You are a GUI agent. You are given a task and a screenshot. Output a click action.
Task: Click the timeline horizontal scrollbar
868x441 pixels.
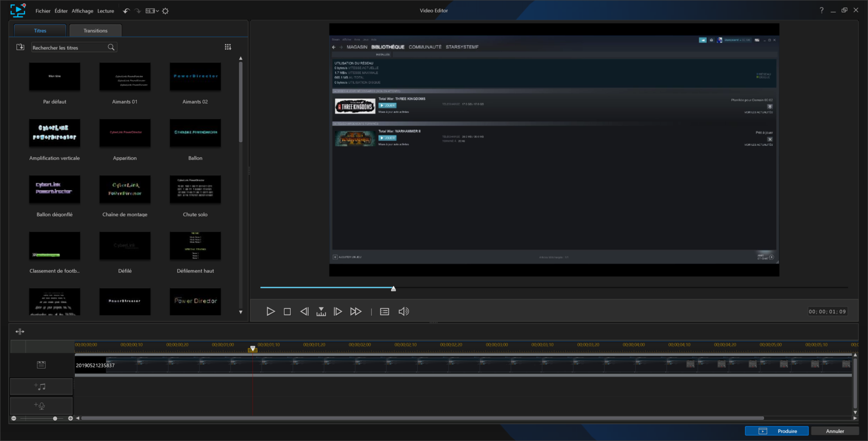423,418
